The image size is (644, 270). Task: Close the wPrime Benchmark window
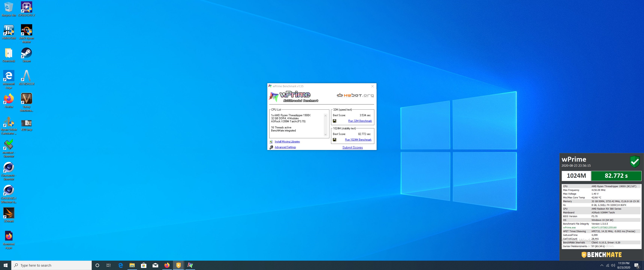(373, 86)
